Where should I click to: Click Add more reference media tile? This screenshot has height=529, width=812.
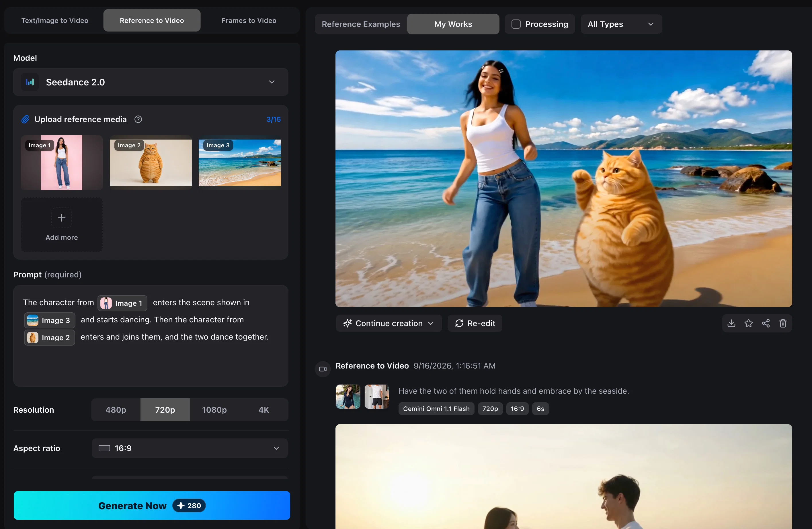coord(61,225)
